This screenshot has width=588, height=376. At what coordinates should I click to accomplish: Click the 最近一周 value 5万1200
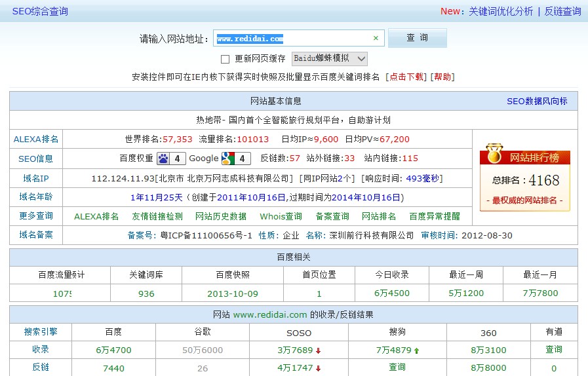[466, 293]
